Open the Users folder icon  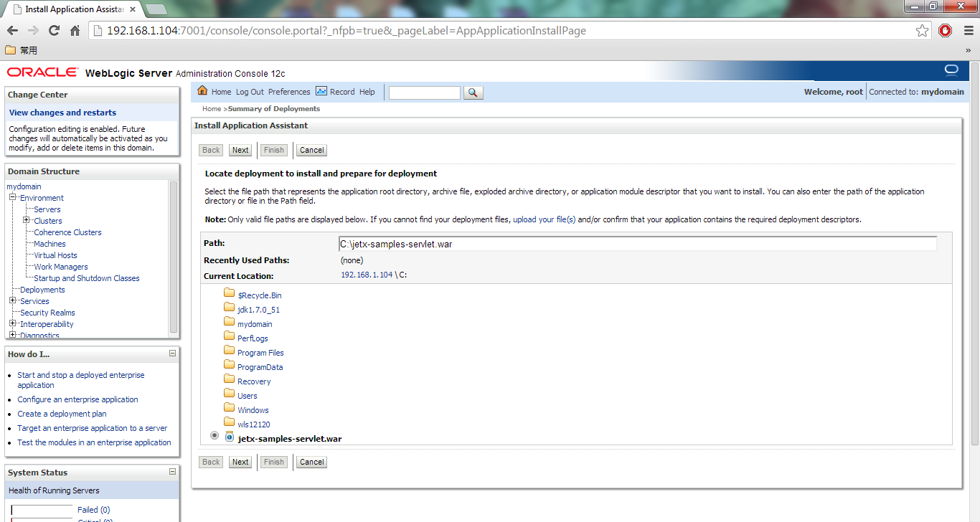[x=230, y=393]
